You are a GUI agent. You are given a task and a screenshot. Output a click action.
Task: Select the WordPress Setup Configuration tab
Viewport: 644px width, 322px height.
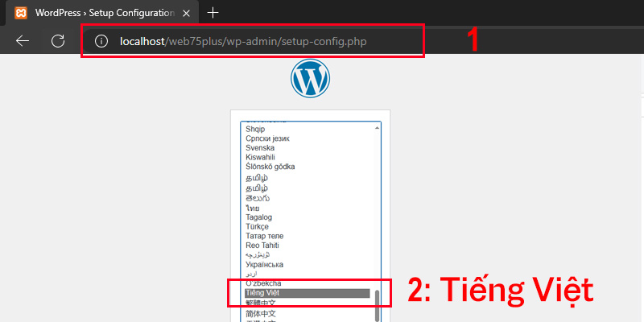(103, 13)
